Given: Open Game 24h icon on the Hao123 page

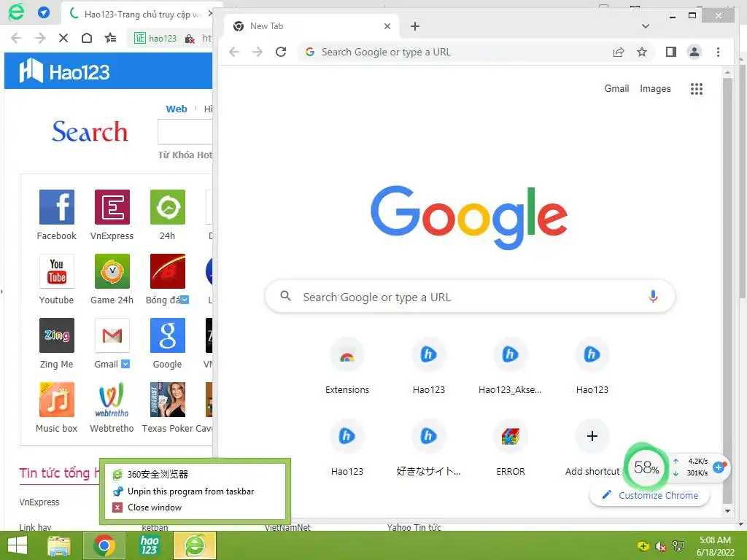Looking at the screenshot, I should [x=112, y=271].
